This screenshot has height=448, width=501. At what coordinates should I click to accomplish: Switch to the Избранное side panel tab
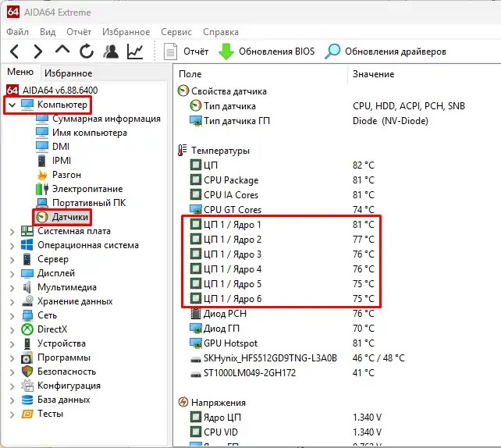coord(69,73)
